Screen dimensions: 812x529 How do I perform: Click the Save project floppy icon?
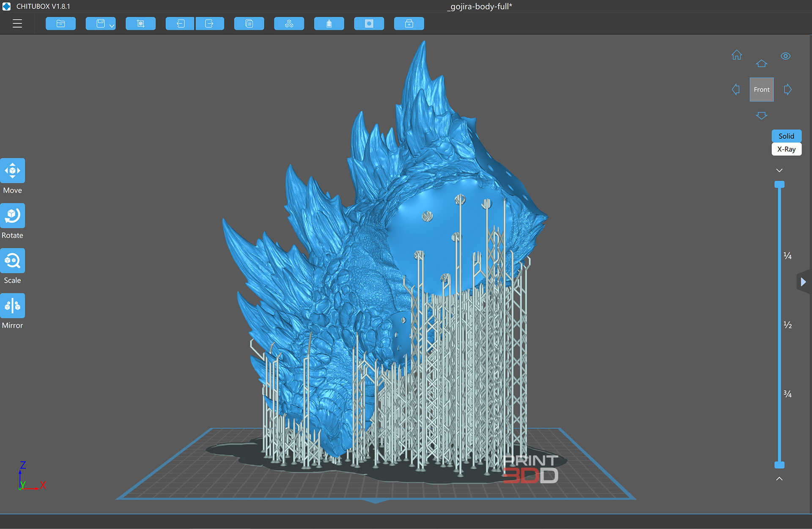[x=100, y=24]
